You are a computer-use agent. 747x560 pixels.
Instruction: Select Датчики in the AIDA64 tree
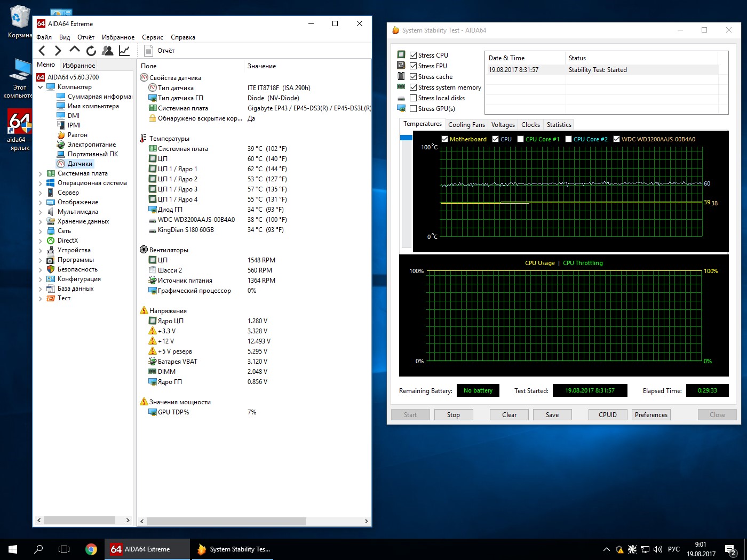(x=80, y=164)
